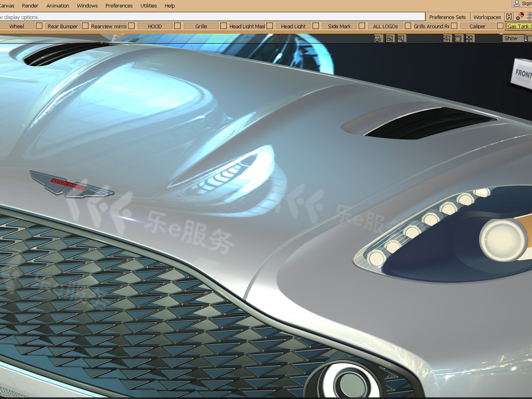The height and width of the screenshot is (399, 532).
Task: Select the rotate view icon
Action: 446,38
